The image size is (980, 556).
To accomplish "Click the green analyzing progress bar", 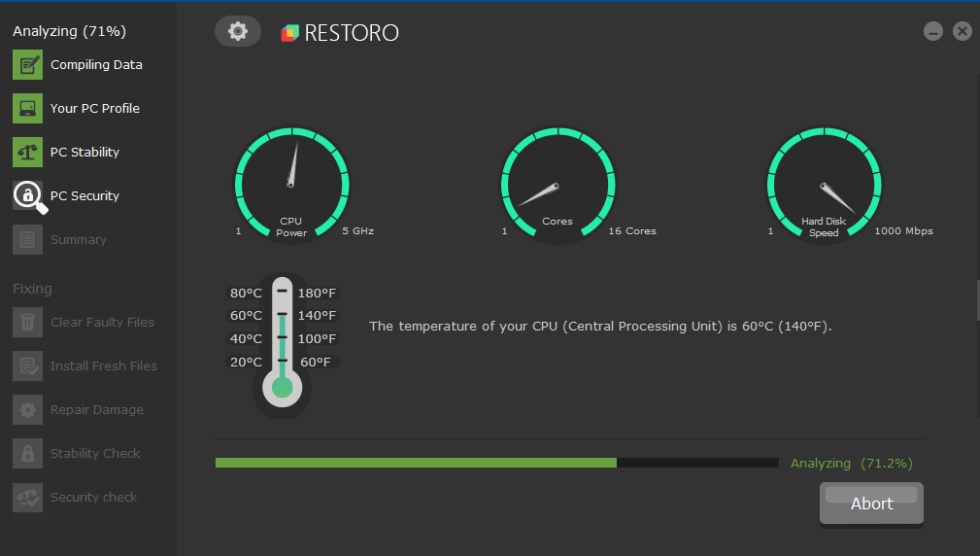I will click(x=497, y=463).
